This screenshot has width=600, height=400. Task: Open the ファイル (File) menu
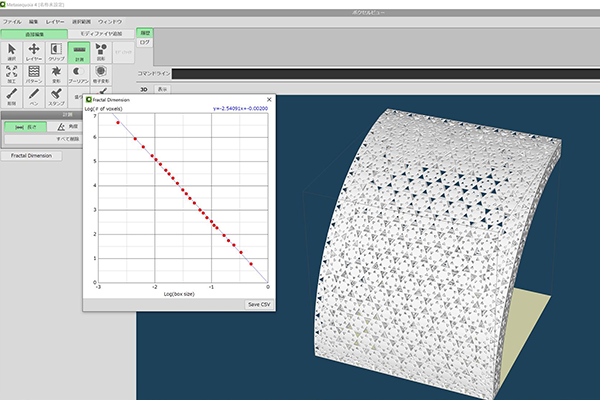(12, 22)
